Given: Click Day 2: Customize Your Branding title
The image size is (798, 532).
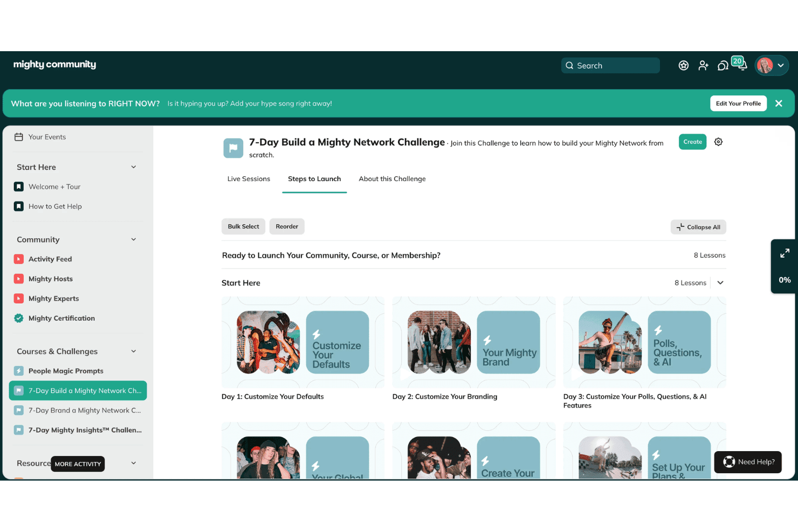Looking at the screenshot, I should [x=445, y=397].
